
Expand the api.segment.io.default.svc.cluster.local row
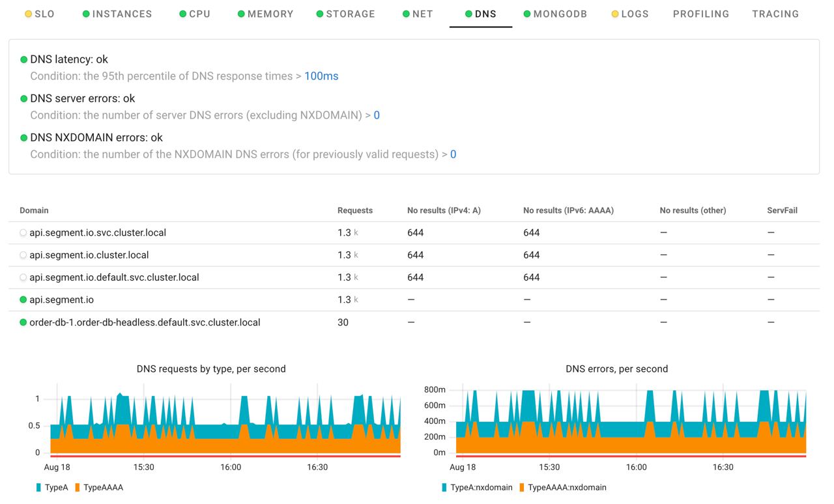click(22, 277)
